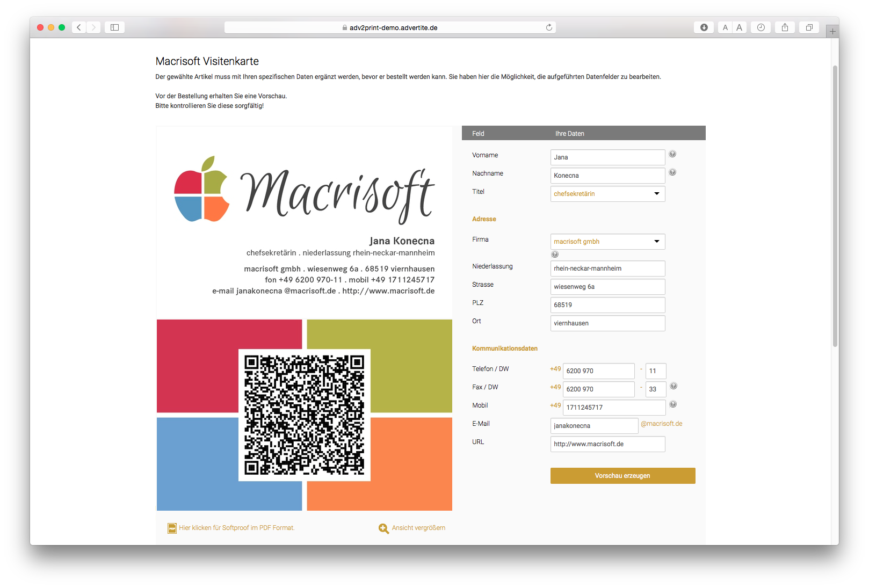Click the business card preview QR code
Image resolution: width=869 pixels, height=588 pixels.
coord(305,415)
